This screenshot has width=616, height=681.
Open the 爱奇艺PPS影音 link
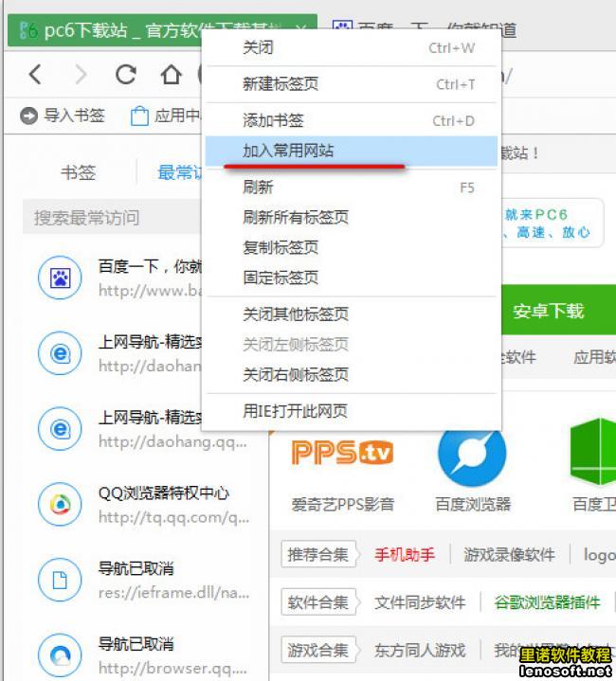pyautogui.click(x=343, y=504)
